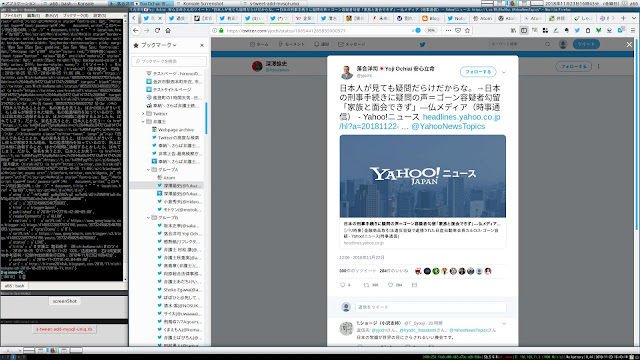Retweet using the retweet icon
Viewport: 640px width, 360px height.
367,285
